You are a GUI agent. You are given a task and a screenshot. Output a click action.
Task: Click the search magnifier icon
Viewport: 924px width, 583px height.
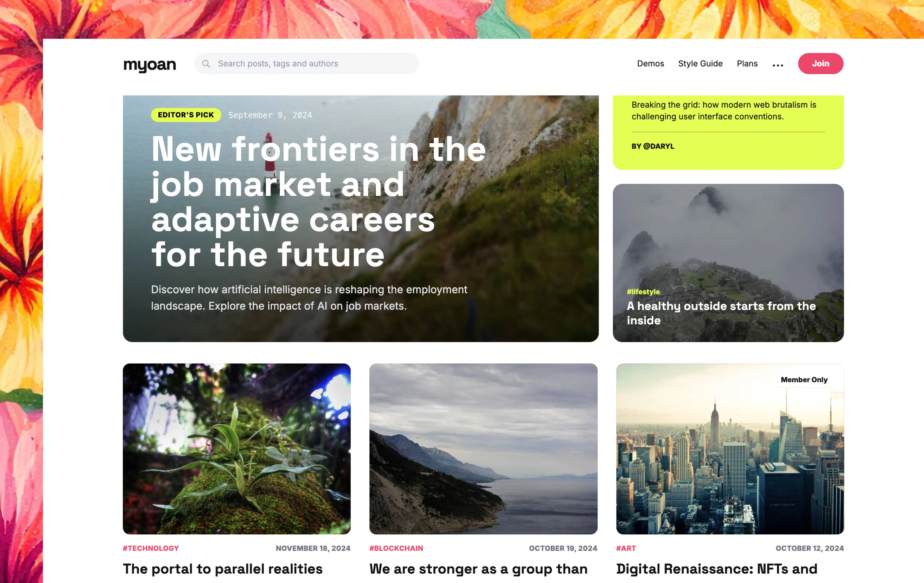206,64
